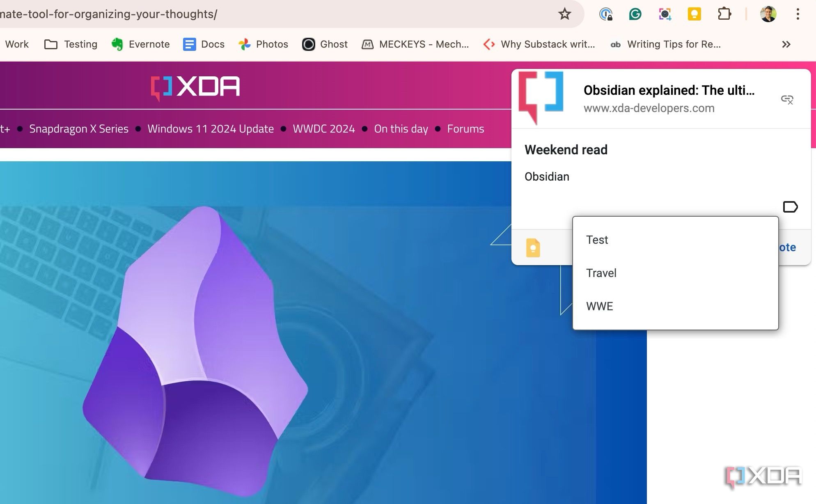Click the label tag icon in the note
816x504 pixels.
pos(790,207)
